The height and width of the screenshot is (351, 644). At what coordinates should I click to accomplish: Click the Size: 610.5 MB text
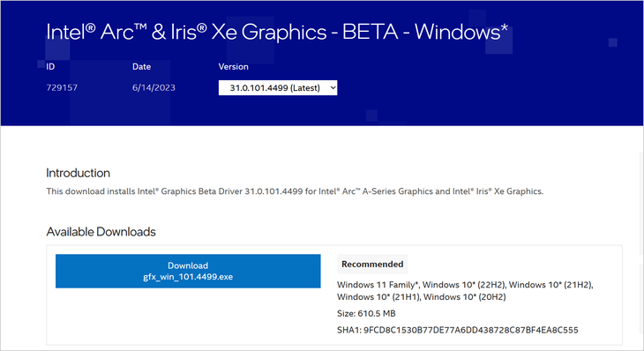(366, 314)
